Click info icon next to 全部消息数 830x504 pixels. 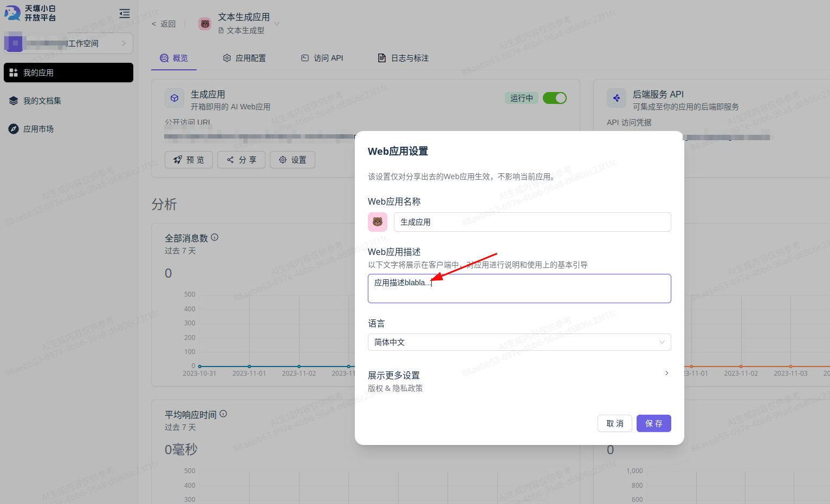(x=215, y=237)
